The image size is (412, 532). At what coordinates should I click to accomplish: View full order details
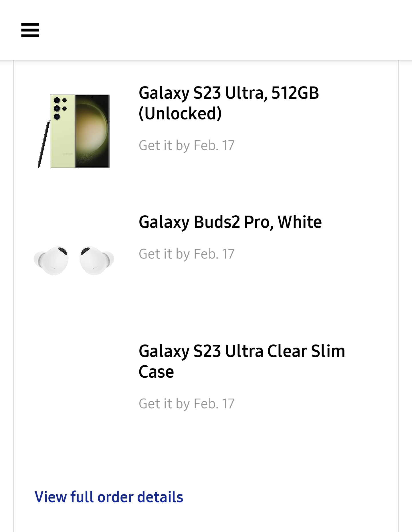109,497
